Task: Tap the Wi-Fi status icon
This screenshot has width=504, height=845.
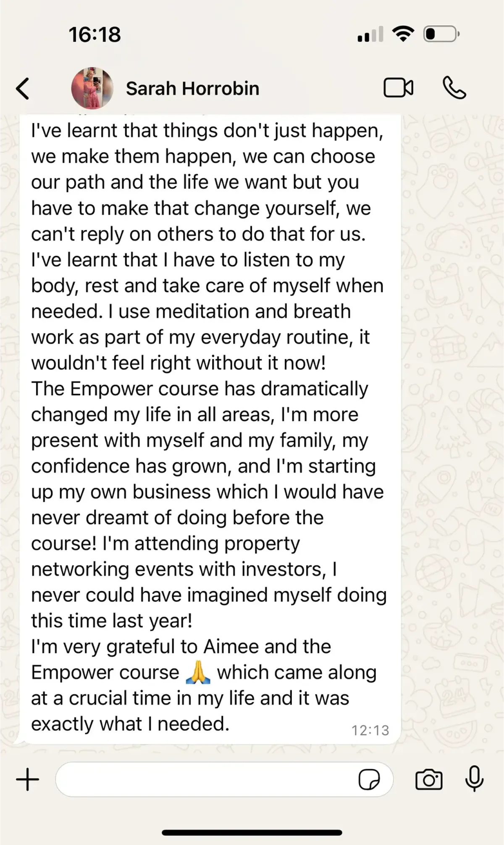Action: 403,34
